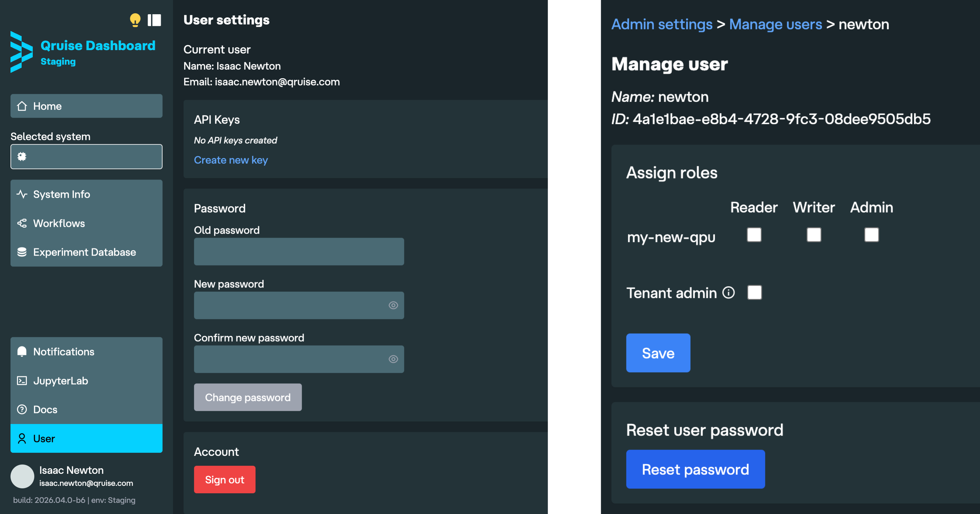Open Home in the sidebar
The height and width of the screenshot is (514, 980).
point(86,106)
